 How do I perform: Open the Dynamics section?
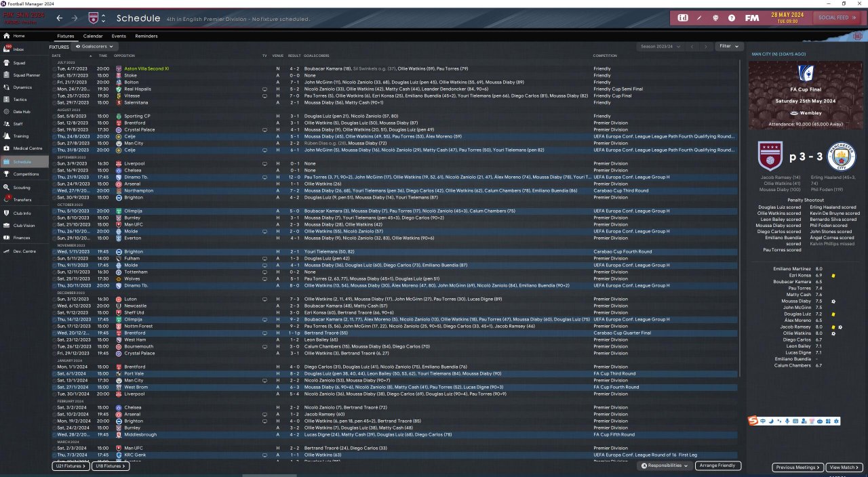[x=24, y=87]
